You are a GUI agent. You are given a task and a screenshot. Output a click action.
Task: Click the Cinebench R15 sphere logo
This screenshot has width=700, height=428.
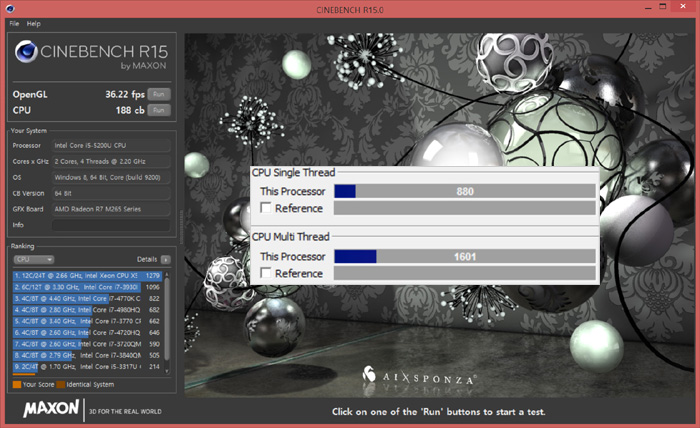pos(26,51)
